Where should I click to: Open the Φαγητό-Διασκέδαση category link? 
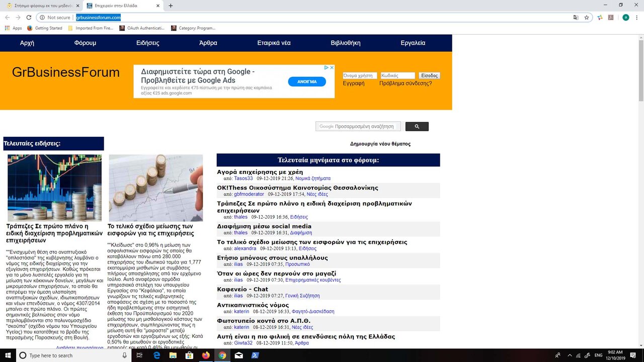click(313, 312)
